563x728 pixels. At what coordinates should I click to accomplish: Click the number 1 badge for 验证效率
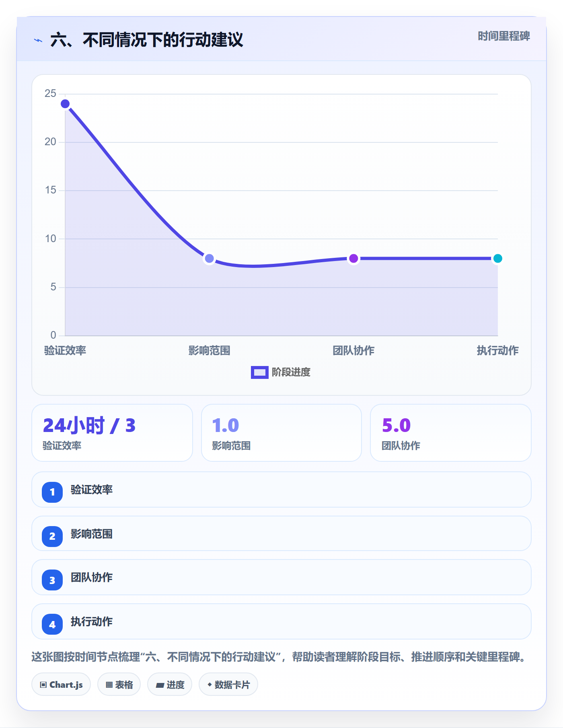click(x=52, y=492)
